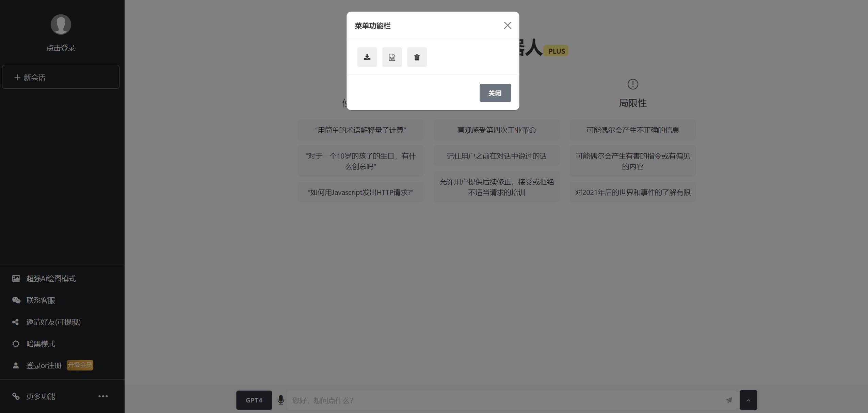Click the trash icon to clear chat
Image resolution: width=868 pixels, height=413 pixels.
pyautogui.click(x=417, y=57)
